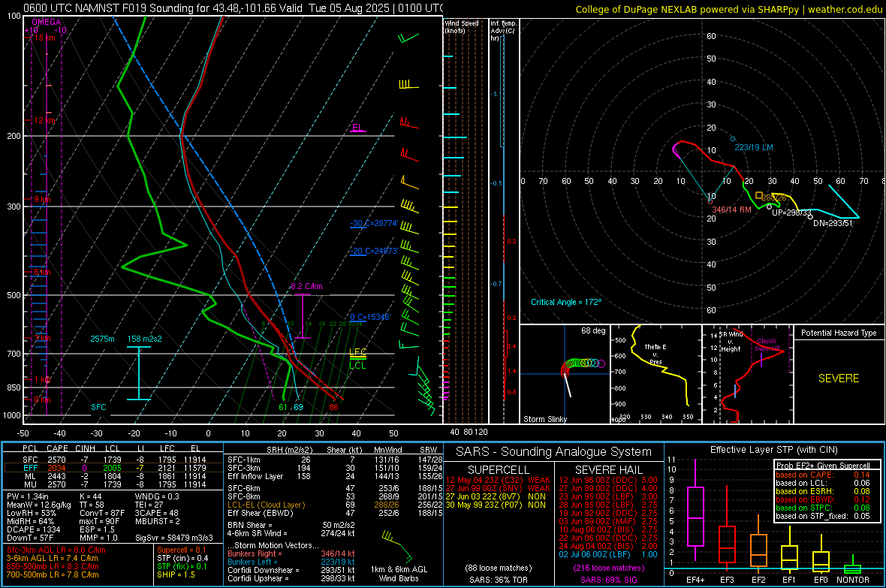The height and width of the screenshot is (588, 886).
Task: Select the highlighted EFF parcel row
Action: point(113,468)
